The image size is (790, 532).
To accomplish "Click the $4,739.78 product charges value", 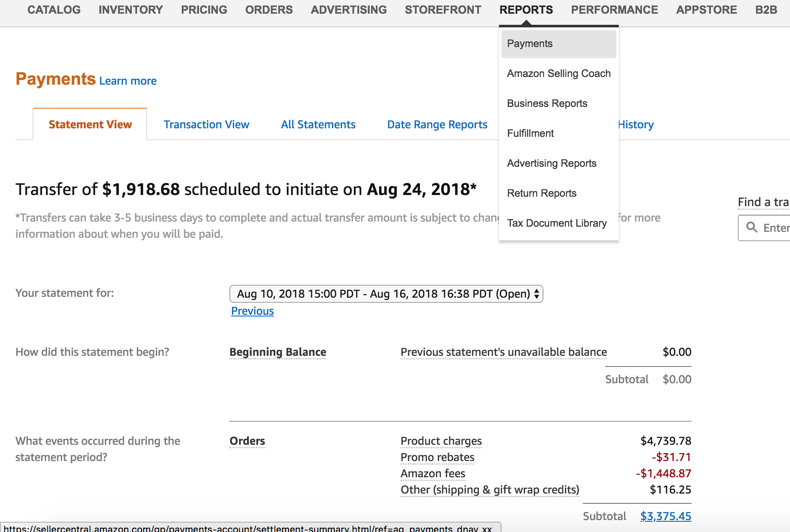I will coord(665,441).
